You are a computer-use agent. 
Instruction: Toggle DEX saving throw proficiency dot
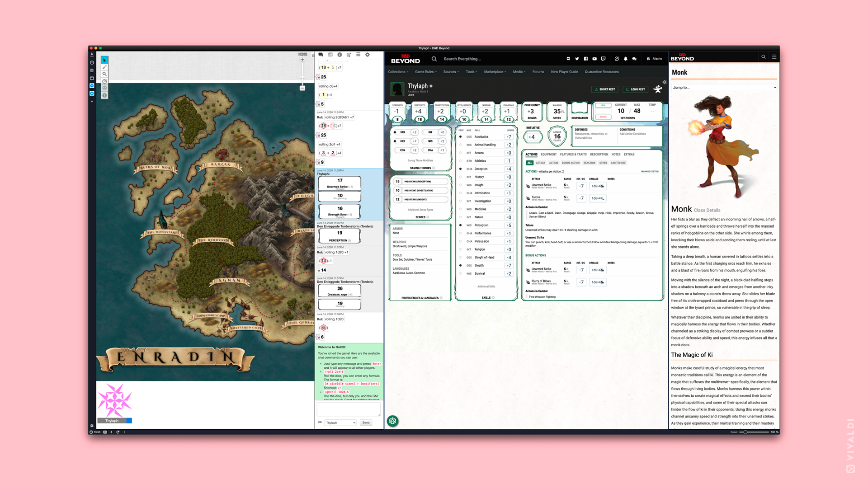(x=395, y=141)
